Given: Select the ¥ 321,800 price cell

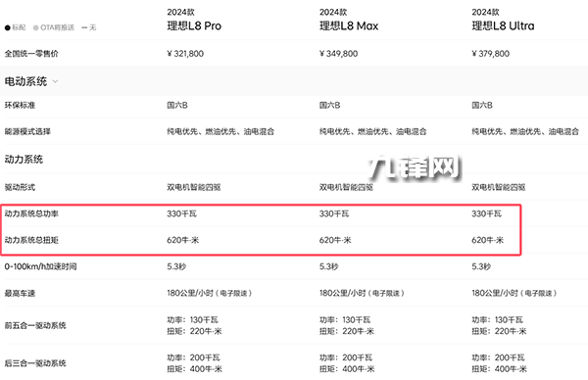Looking at the screenshot, I should coord(185,54).
